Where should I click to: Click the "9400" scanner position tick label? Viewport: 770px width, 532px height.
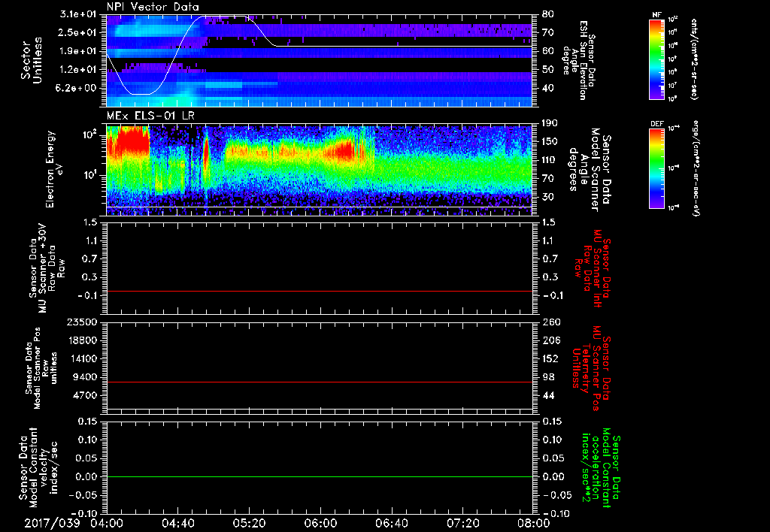click(84, 377)
